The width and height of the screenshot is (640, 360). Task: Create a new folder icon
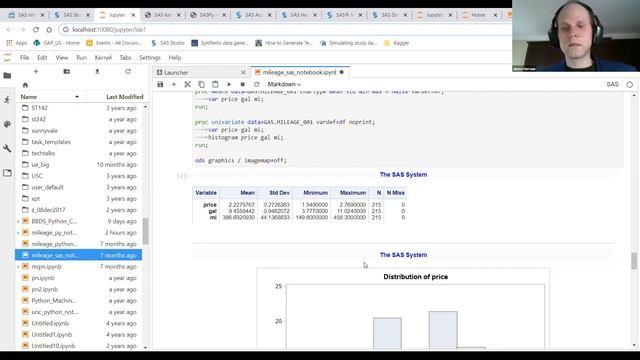[x=67, y=71]
